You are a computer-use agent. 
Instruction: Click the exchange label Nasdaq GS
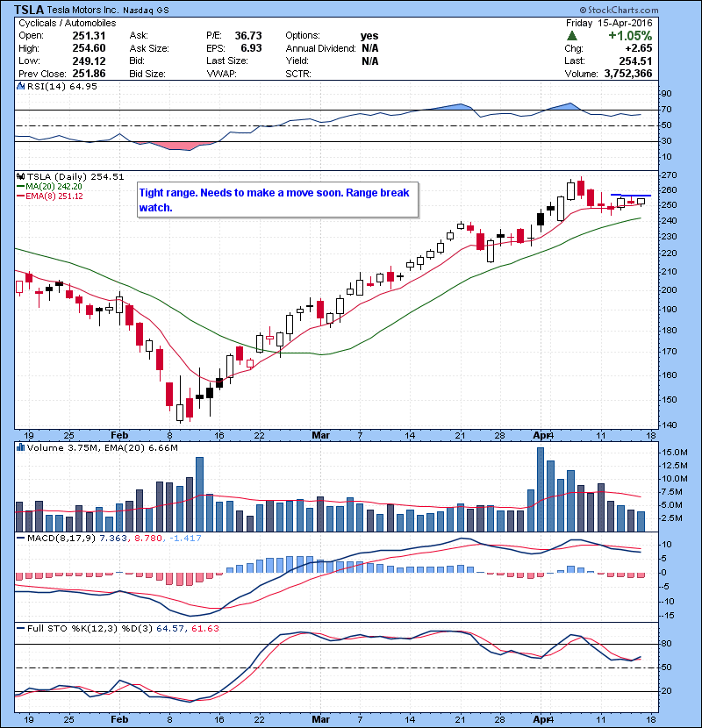(146, 10)
